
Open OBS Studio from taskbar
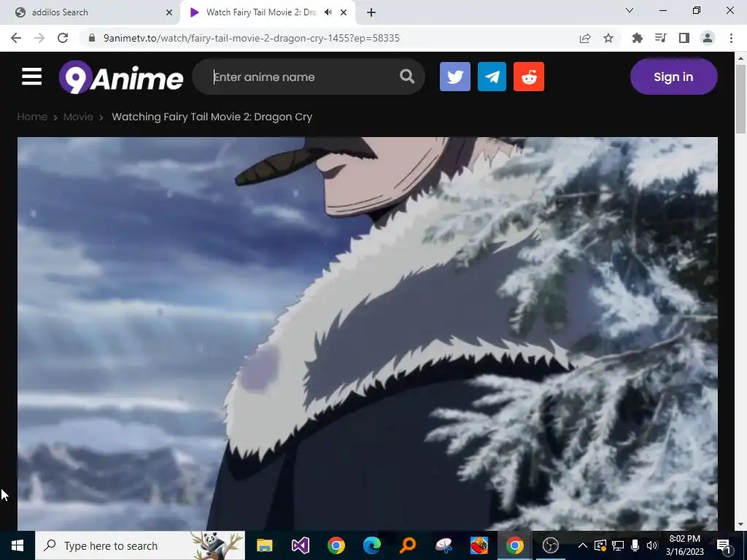[x=550, y=545]
